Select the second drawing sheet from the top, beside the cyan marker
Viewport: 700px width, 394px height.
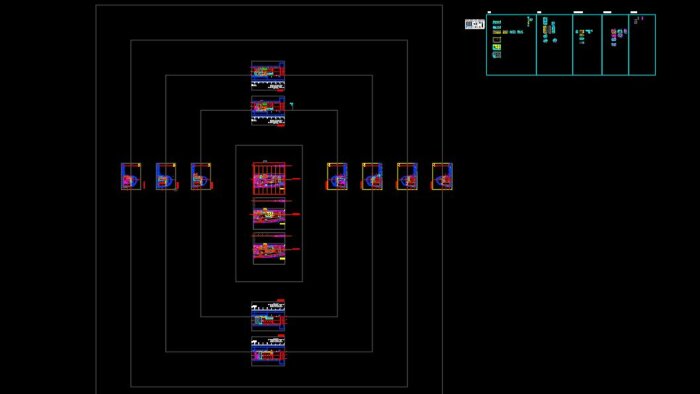pyautogui.click(x=268, y=111)
